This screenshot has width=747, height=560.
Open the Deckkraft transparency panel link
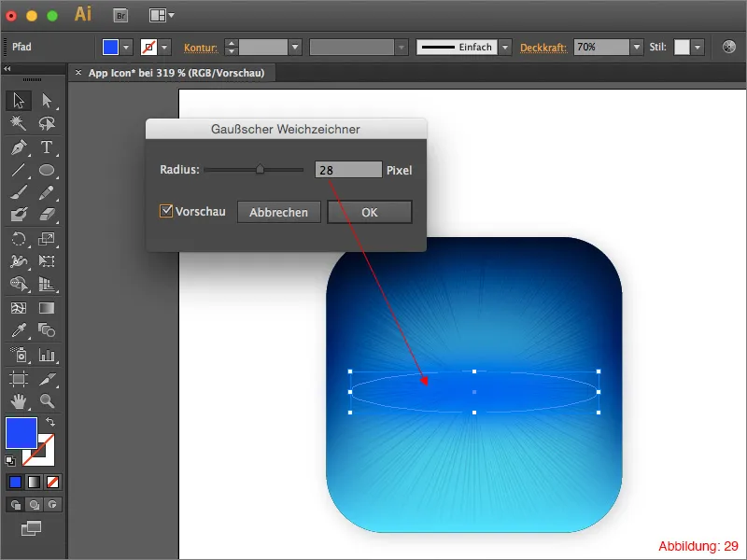543,48
